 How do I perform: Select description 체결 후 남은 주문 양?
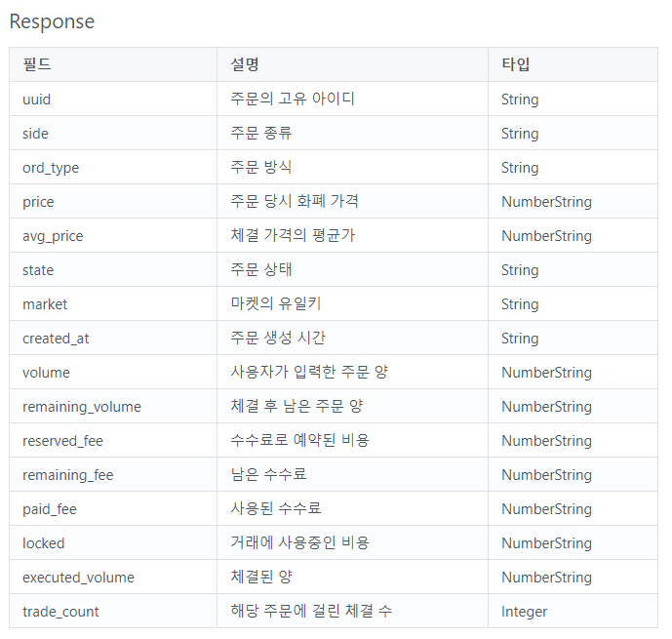[x=296, y=406]
